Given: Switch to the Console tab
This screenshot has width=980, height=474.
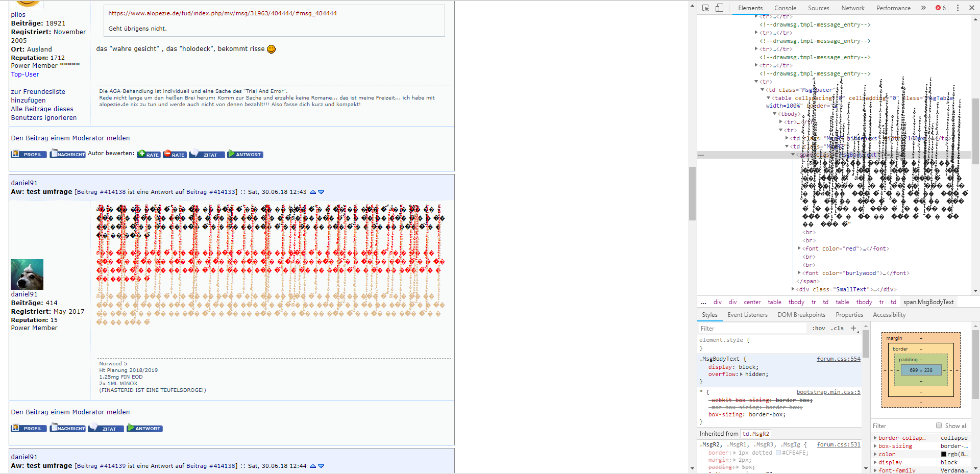Looking at the screenshot, I should [785, 8].
